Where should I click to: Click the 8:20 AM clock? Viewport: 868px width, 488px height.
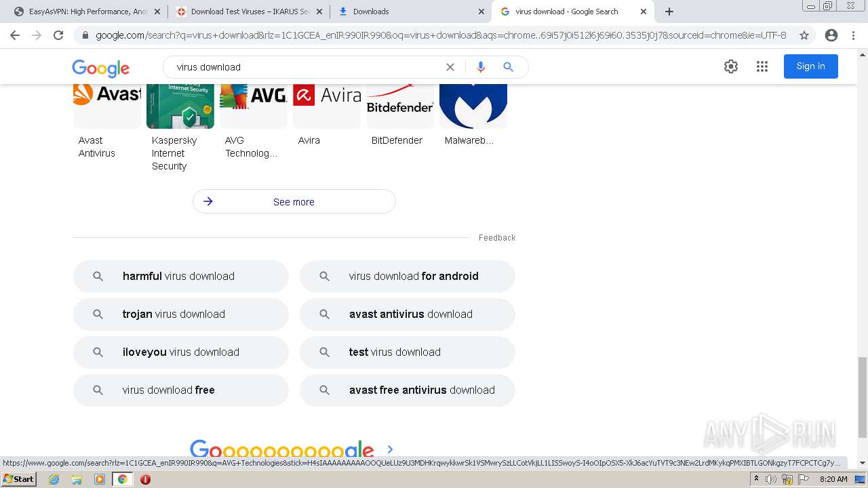833,479
